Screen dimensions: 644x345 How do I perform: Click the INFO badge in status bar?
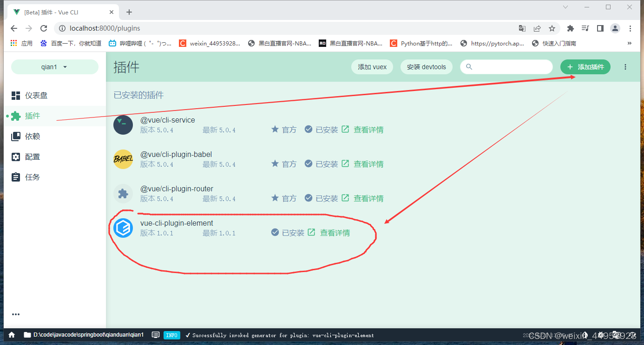click(171, 335)
